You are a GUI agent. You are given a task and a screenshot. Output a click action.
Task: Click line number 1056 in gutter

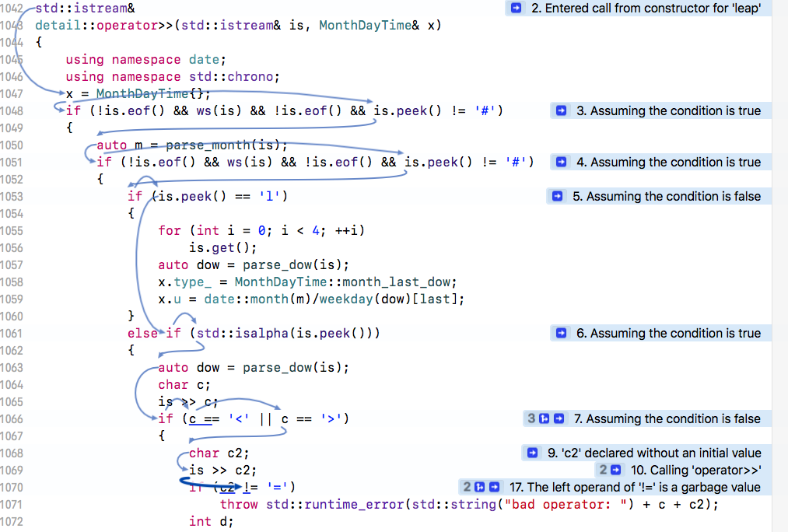point(12,247)
